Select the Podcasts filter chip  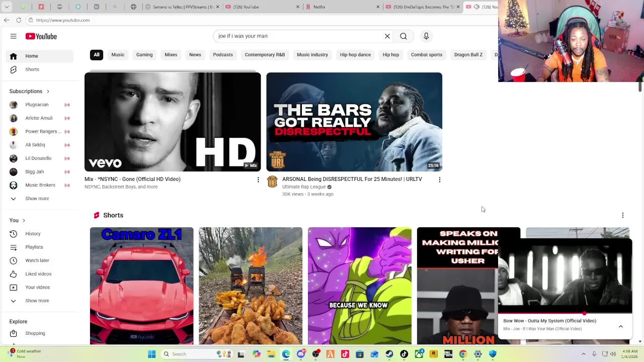[223, 55]
